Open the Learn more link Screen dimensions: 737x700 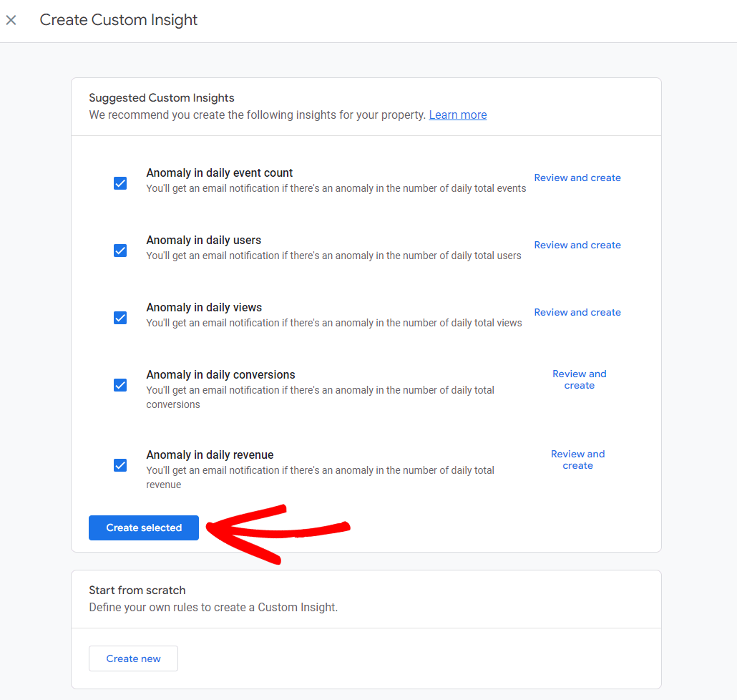pyautogui.click(x=457, y=115)
